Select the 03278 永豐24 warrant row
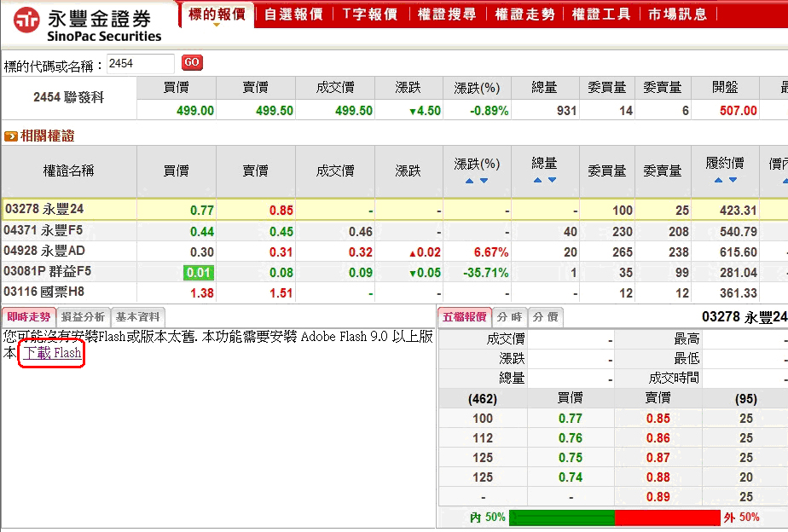The height and width of the screenshot is (532, 788). click(395, 210)
